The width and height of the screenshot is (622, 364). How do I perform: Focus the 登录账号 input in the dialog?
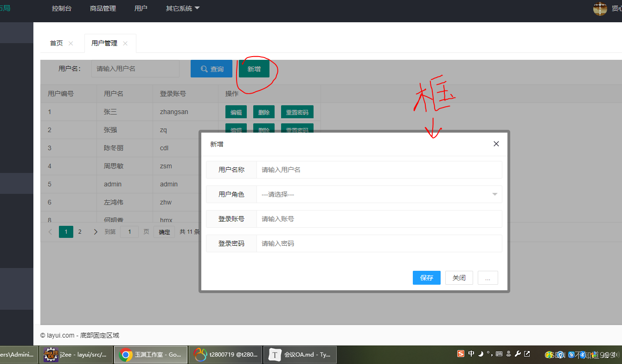379,219
